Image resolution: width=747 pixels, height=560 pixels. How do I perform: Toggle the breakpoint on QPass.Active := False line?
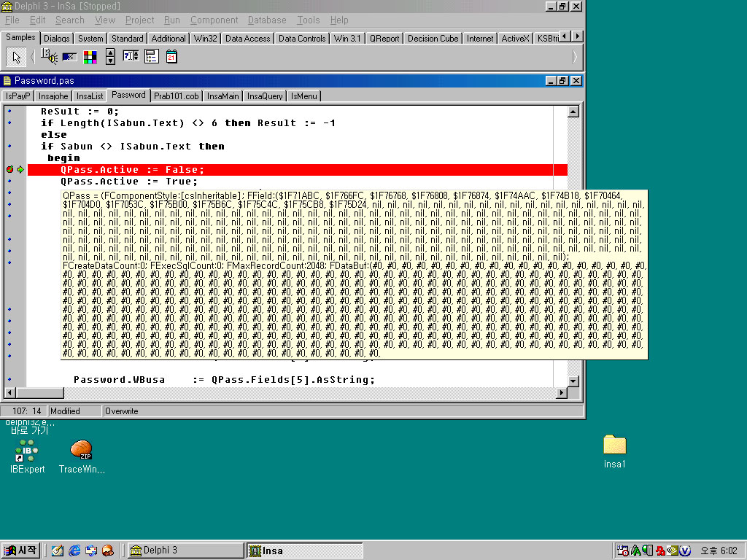click(9, 170)
